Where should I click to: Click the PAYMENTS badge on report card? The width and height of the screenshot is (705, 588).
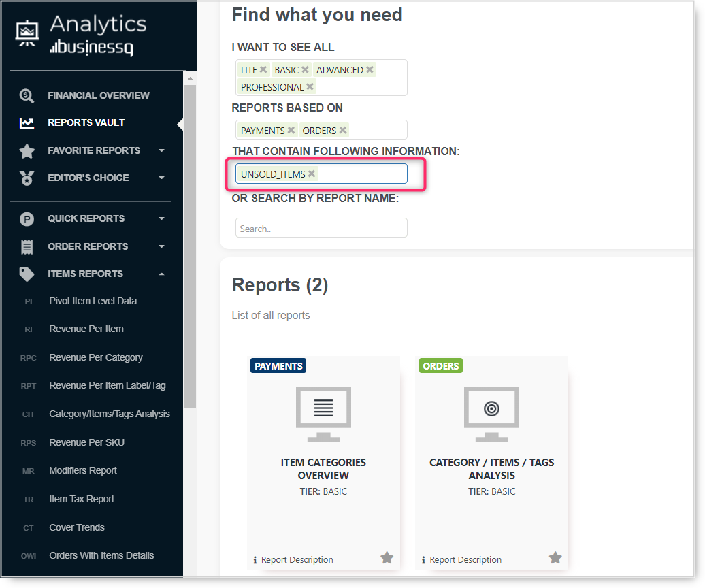[x=278, y=366]
